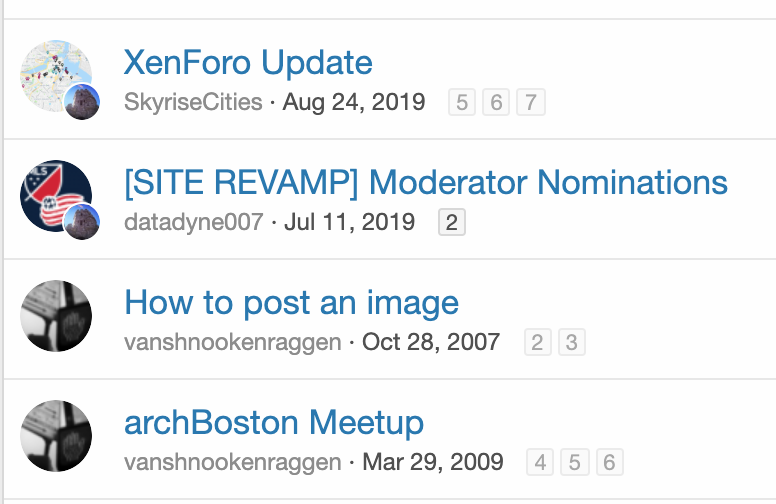This screenshot has height=504, width=776.
Task: Click the archBoston Meetup thread avatar
Action: [x=56, y=436]
